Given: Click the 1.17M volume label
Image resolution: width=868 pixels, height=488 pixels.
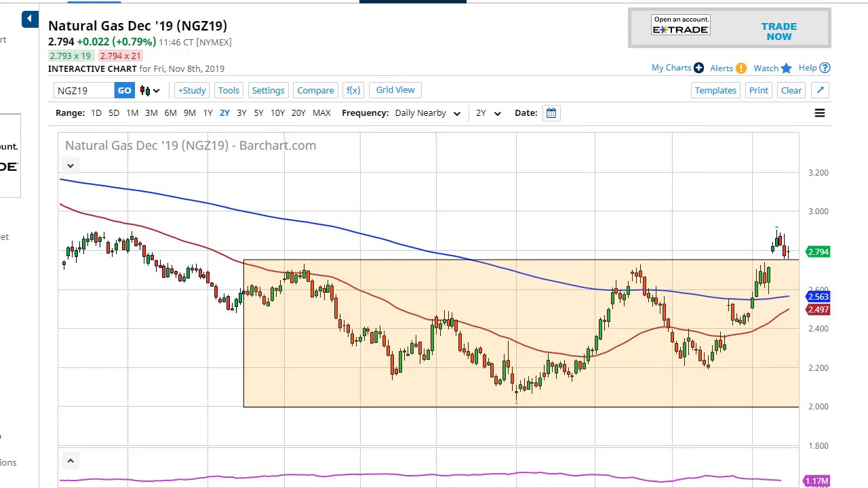Looking at the screenshot, I should (816, 481).
